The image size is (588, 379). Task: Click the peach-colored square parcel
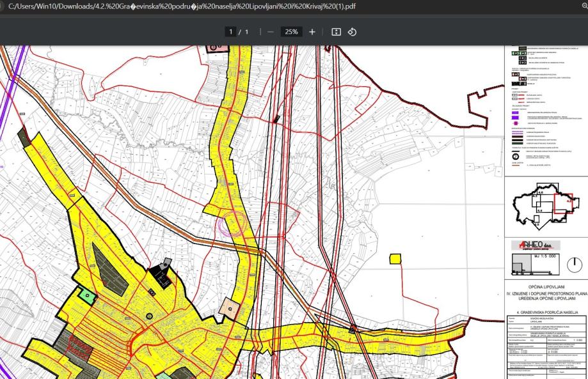tap(228, 308)
